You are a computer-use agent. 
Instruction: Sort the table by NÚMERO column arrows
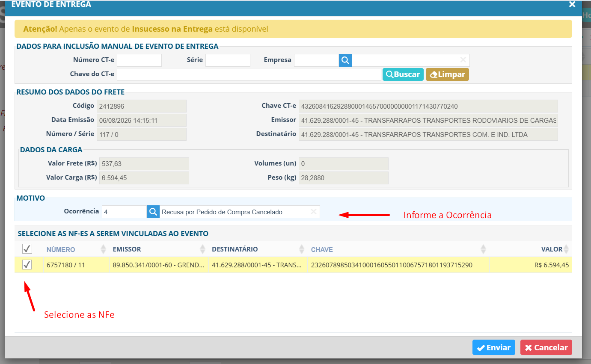[103, 249]
